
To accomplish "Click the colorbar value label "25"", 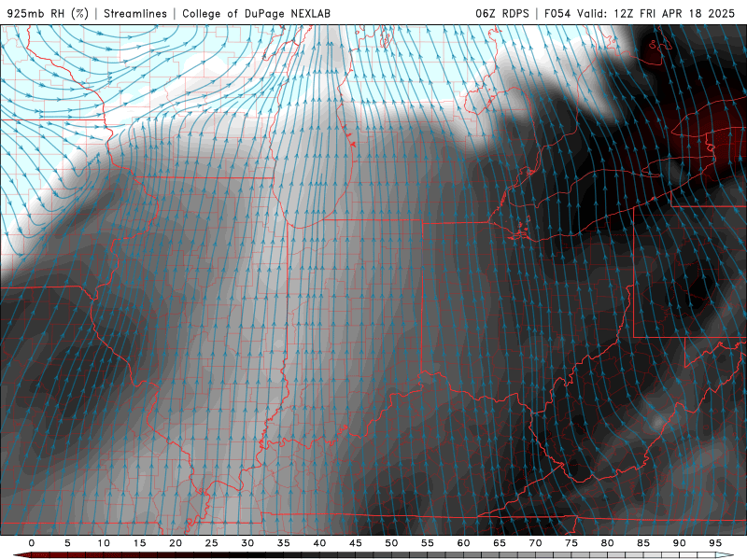I will coord(212,543).
